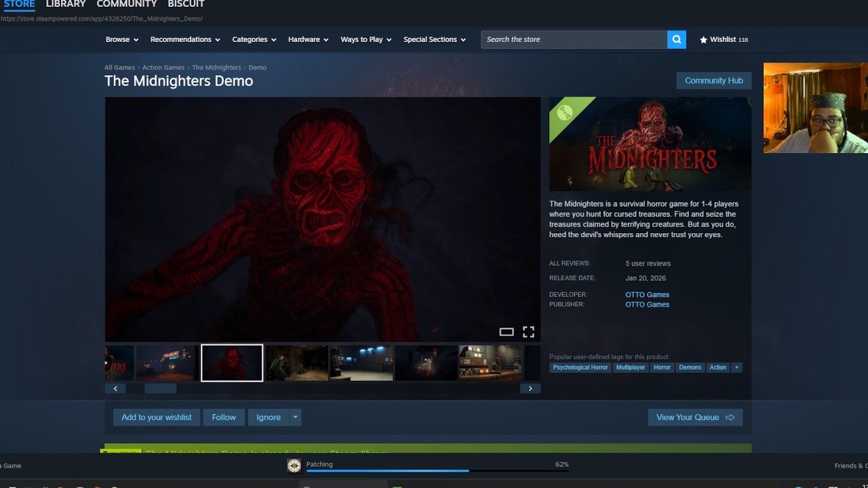This screenshot has width=868, height=488.
Task: Switch screenshot viewer to theater mode
Action: 507,331
